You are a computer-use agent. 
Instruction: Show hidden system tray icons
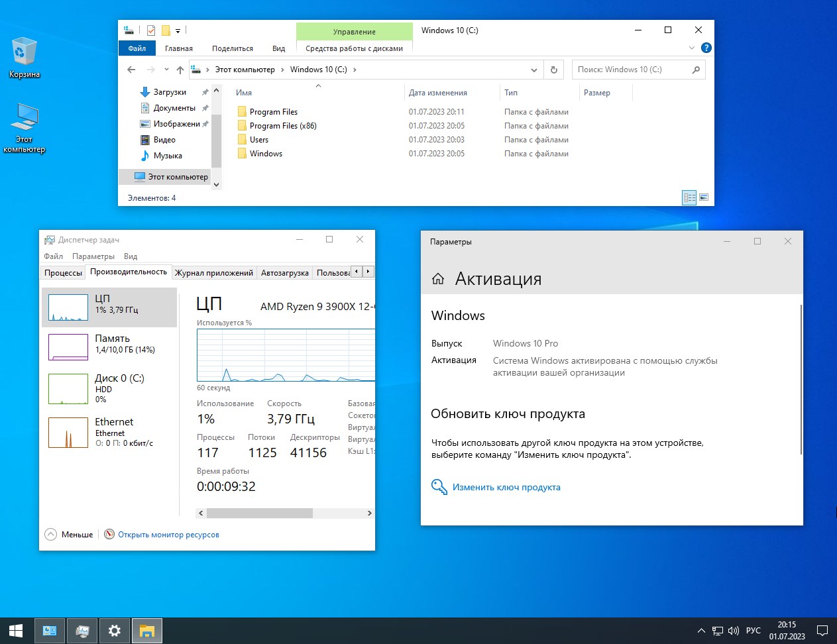click(701, 631)
